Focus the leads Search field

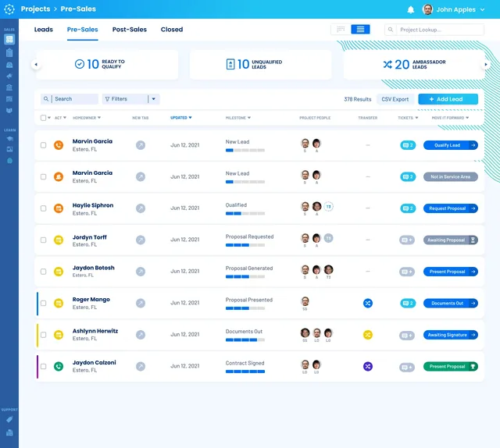70,99
